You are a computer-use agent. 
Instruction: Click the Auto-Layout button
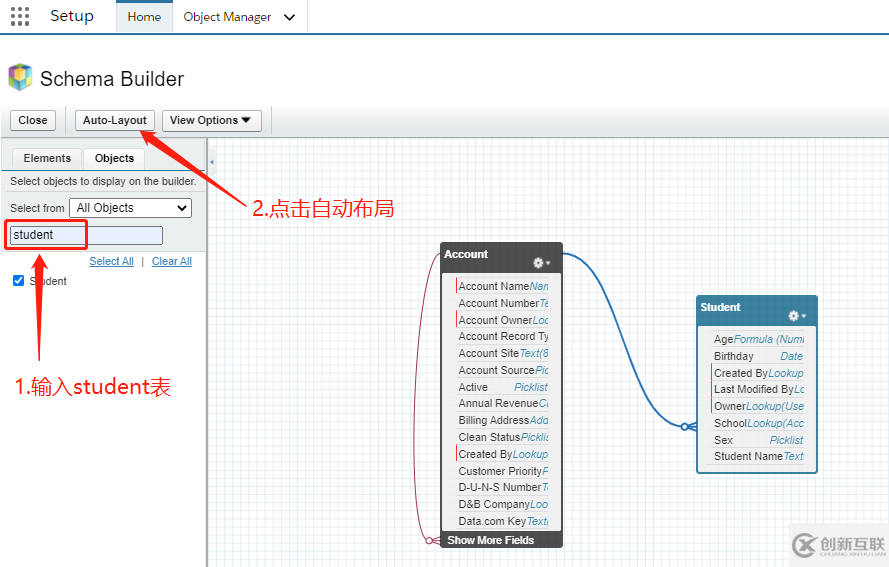click(x=115, y=120)
